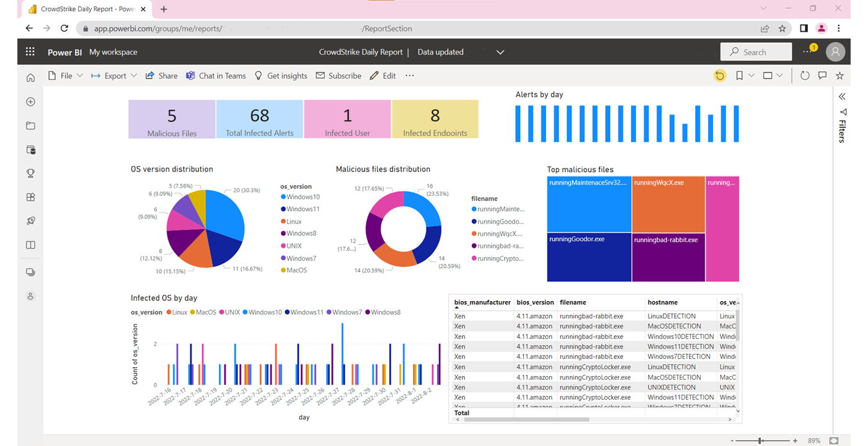The width and height of the screenshot is (868, 446).
Task: Toggle the browser side panel icon
Action: [x=804, y=28]
